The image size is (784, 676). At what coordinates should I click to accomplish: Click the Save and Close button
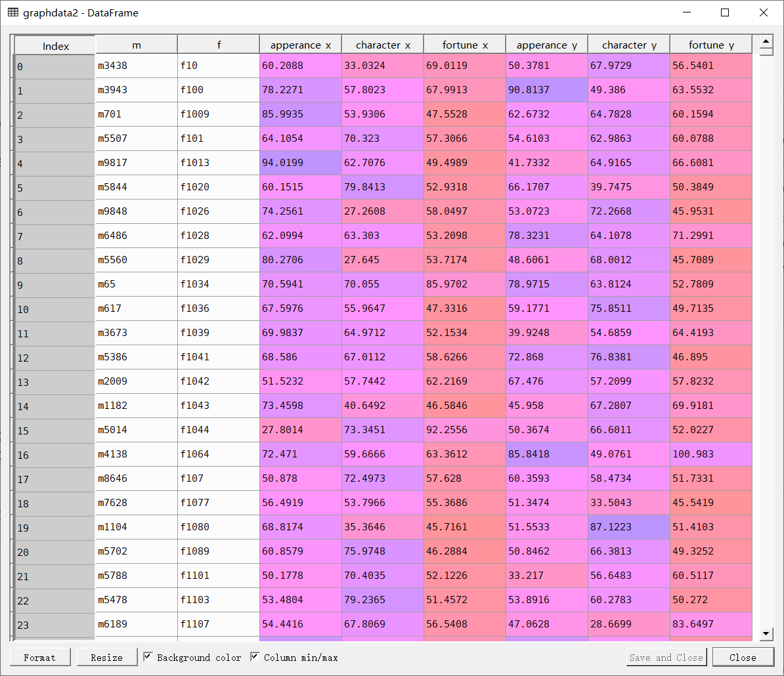666,657
